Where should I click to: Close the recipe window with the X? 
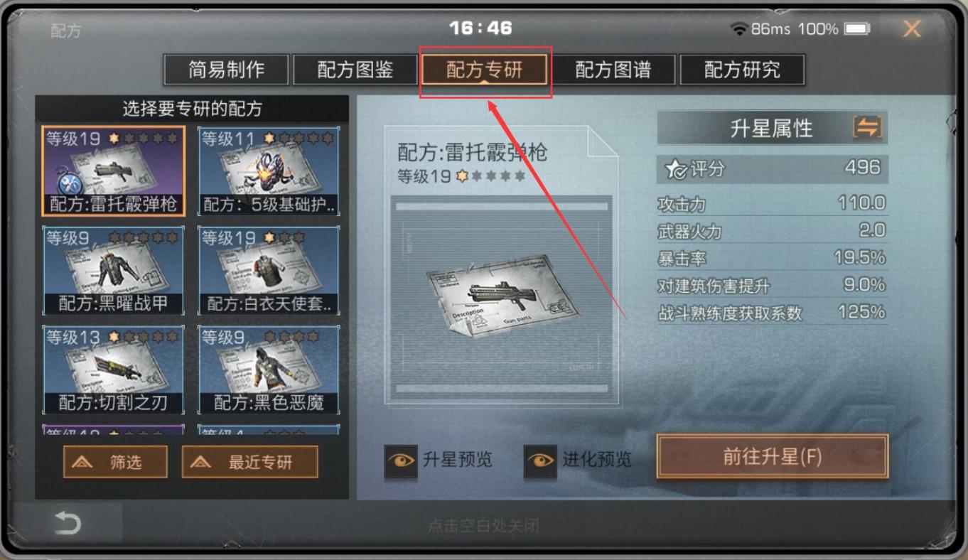(x=912, y=29)
